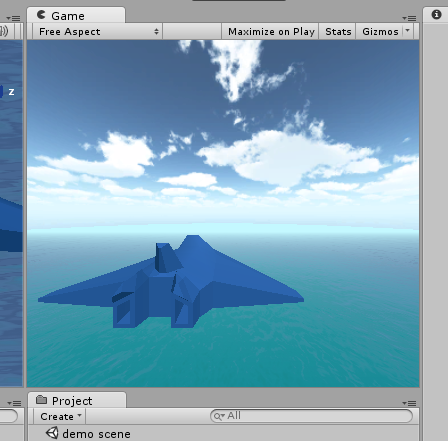The width and height of the screenshot is (448, 441).
Task: Open the Free Aspect dropdown
Action: 98,32
